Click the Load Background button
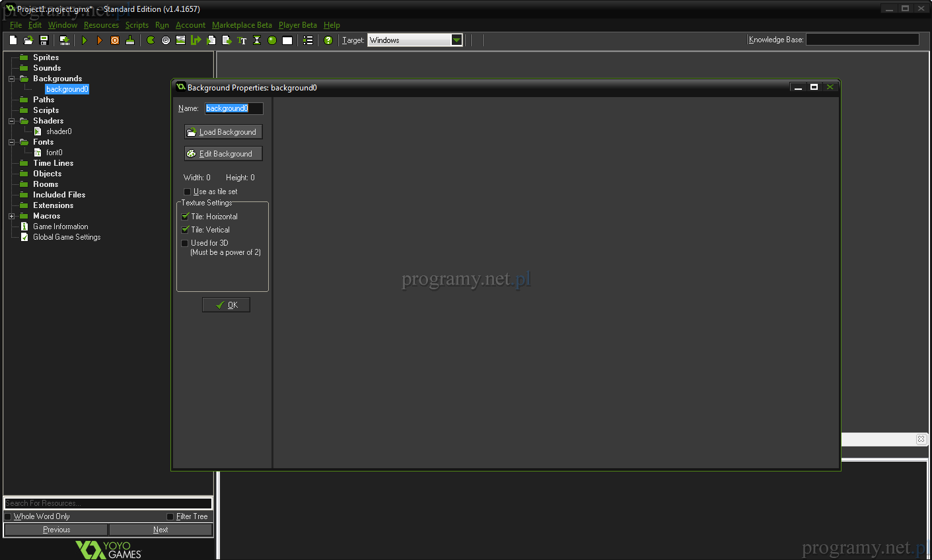Screen dimensions: 932x560 [223, 132]
